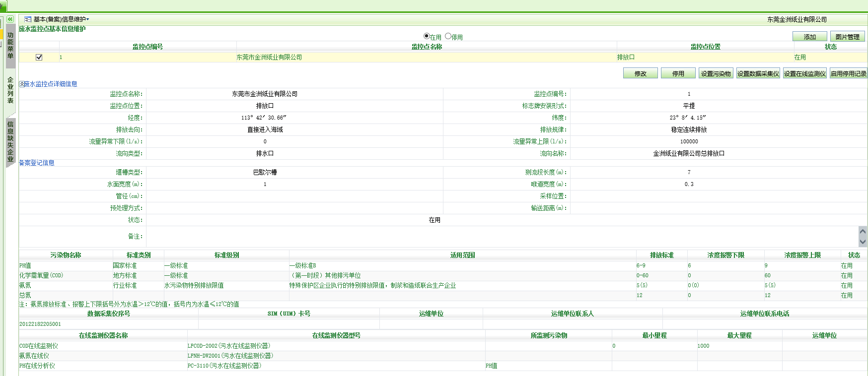Open 设置污染物 settings
Screen dimensions: 868x376
tap(716, 73)
